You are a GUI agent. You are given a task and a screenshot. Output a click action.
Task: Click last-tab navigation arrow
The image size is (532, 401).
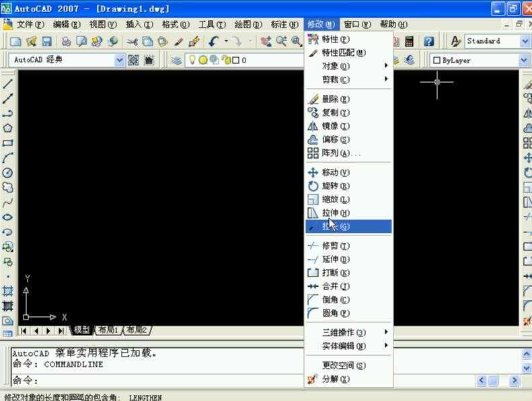pos(61,331)
